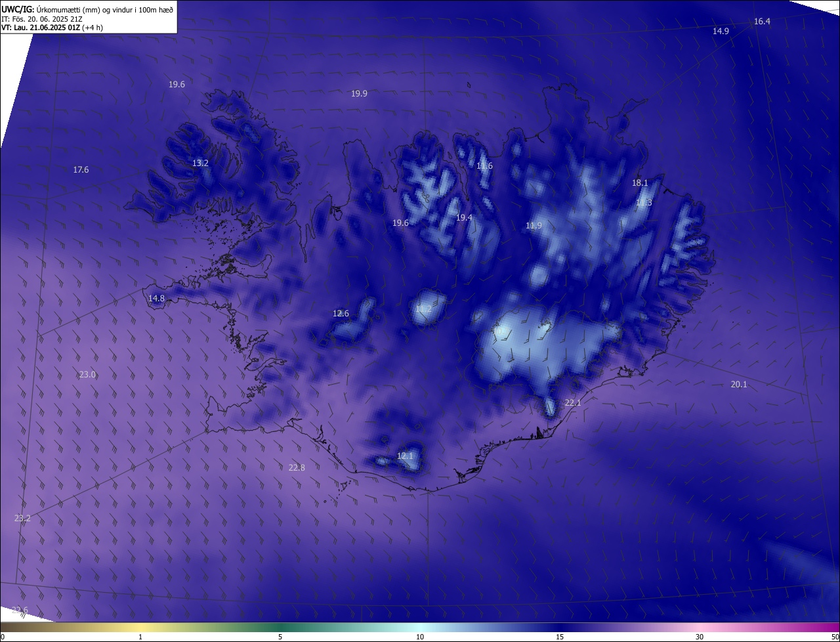Screen dimensions: 840x642
Task: Click the 22.1 value label
Action: click(573, 403)
